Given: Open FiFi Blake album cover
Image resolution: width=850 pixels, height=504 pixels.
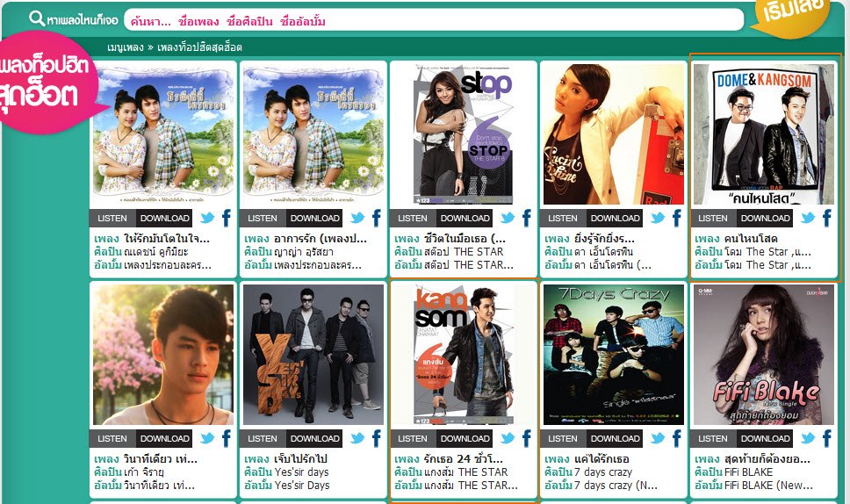Looking at the screenshot, I should pos(764,355).
